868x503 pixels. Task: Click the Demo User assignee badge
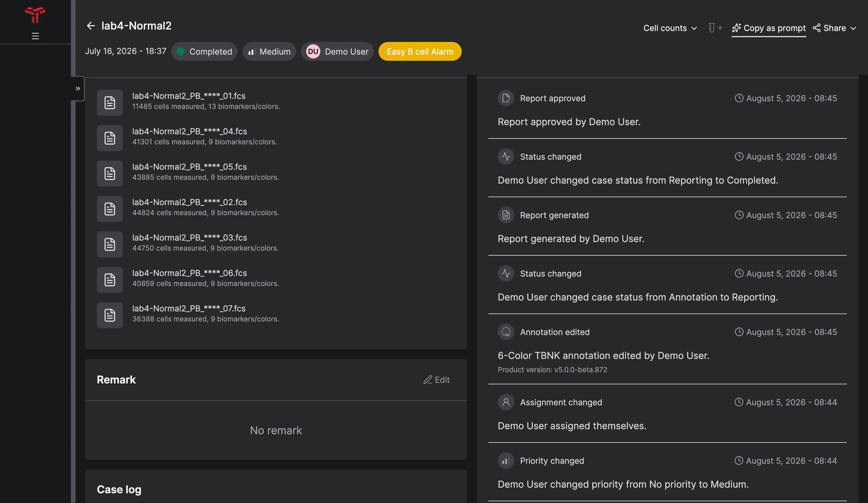click(x=337, y=51)
